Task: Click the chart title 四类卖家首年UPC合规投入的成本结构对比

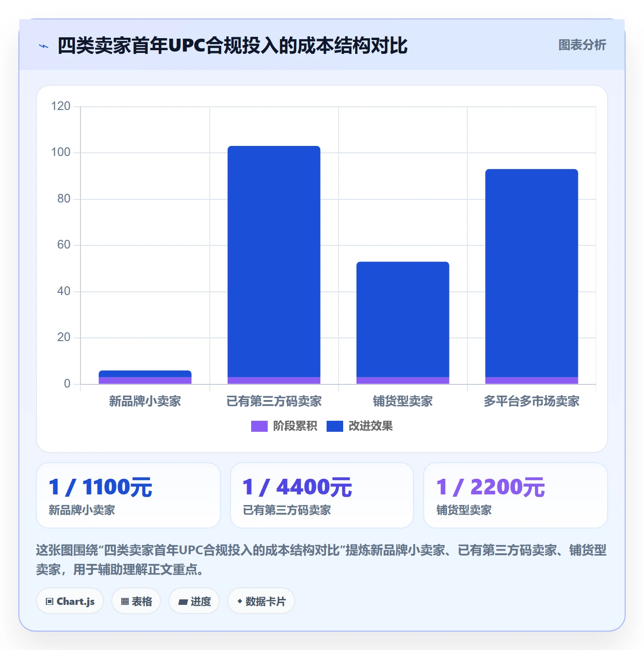Action: 232,46
